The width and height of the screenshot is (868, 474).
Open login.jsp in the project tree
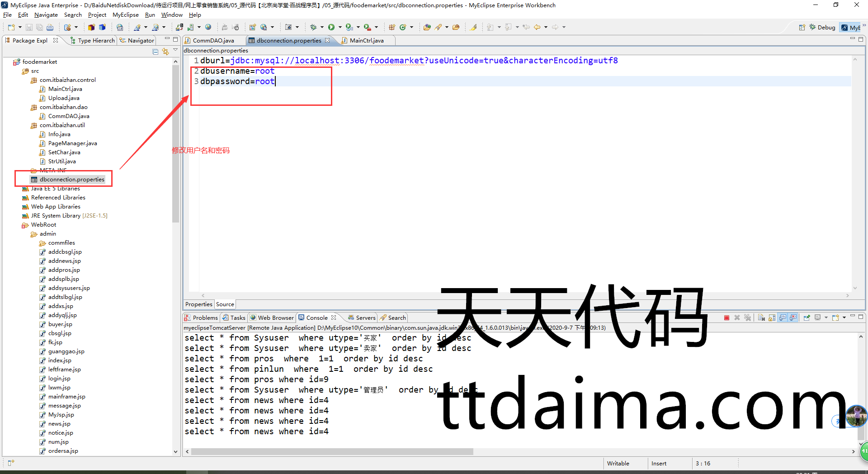59,379
